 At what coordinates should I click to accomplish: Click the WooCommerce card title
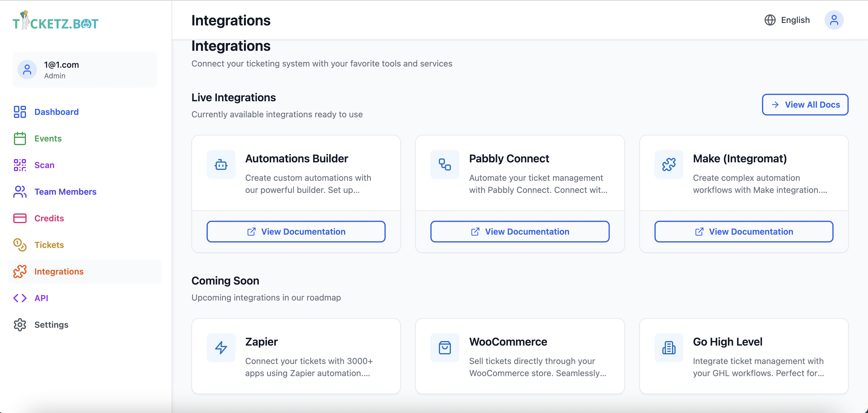pos(508,342)
